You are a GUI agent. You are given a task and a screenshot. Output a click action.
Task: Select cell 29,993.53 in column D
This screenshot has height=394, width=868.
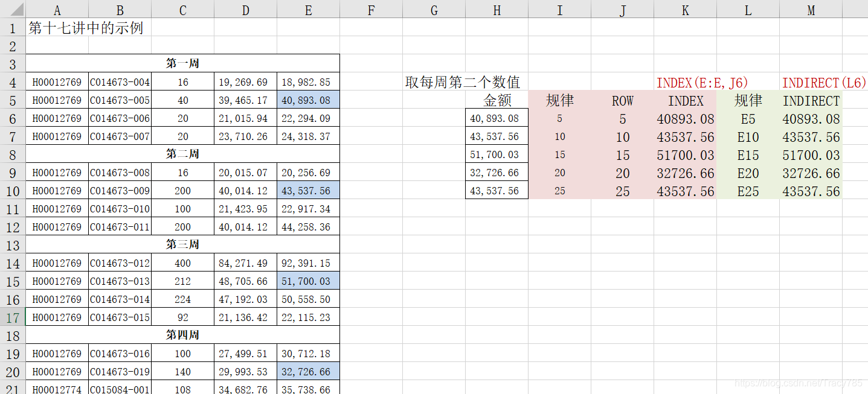245,372
